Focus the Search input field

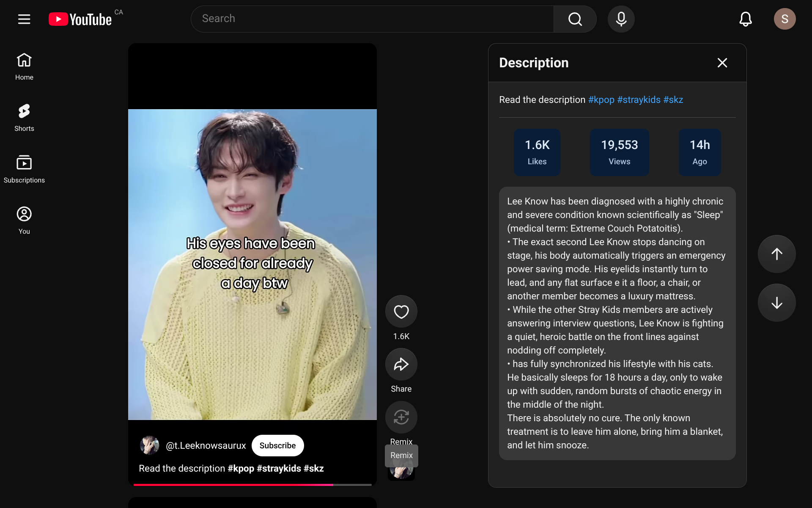point(372,19)
